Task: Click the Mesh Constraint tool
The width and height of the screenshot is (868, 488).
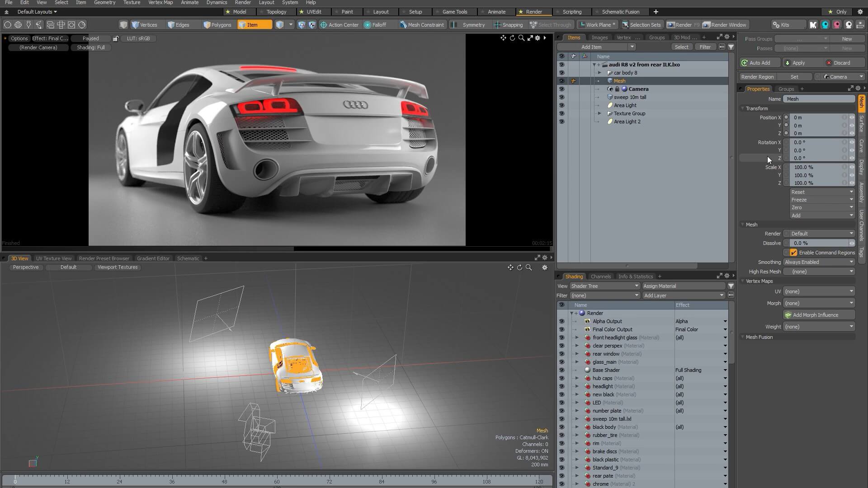Action: (422, 25)
